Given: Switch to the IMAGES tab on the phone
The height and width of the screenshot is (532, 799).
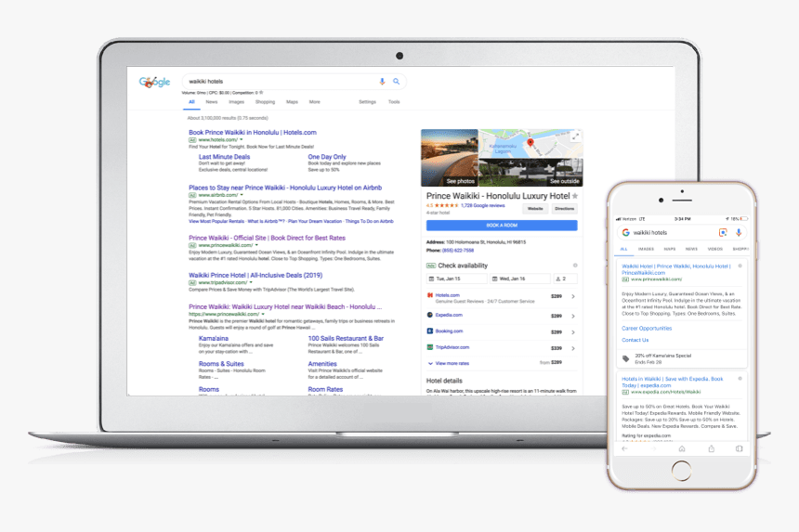Looking at the screenshot, I should point(646,249).
